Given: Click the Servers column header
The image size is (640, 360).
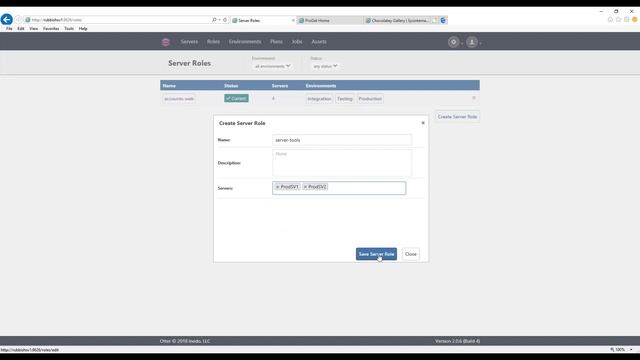Looking at the screenshot, I should pos(280,86).
